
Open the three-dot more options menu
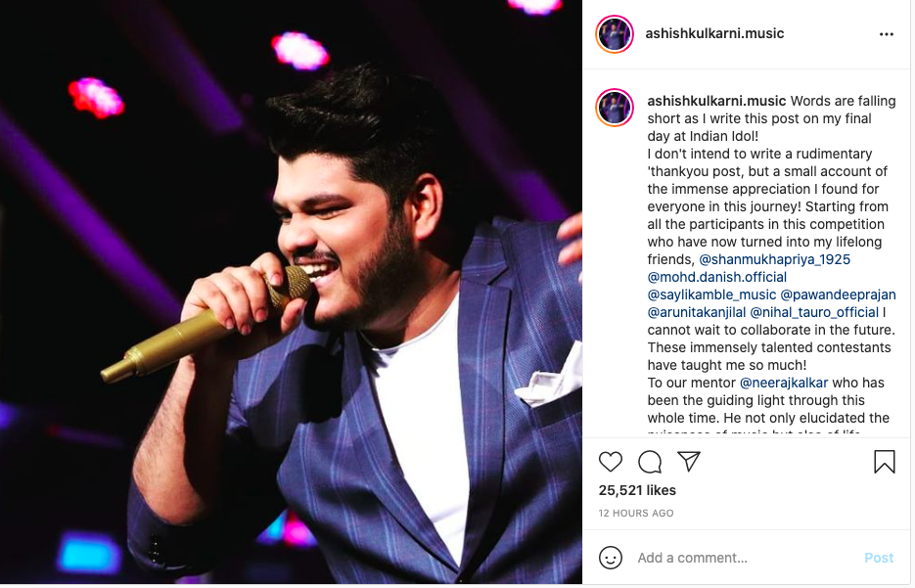887,34
